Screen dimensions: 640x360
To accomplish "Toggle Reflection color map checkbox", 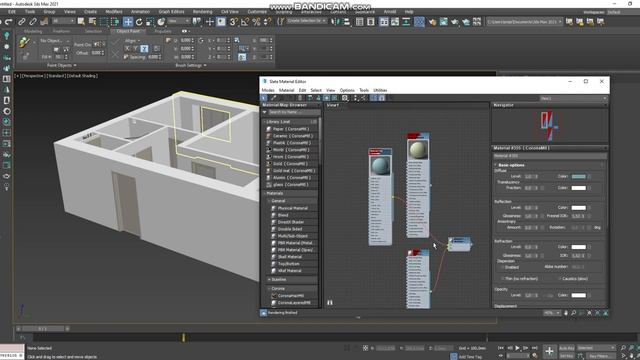I will click(589, 208).
